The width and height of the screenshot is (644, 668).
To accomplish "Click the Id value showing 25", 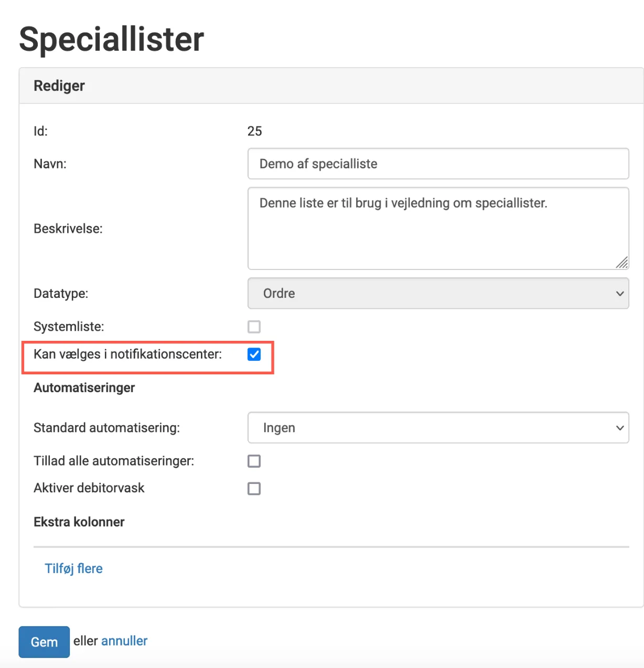I will coord(256,131).
